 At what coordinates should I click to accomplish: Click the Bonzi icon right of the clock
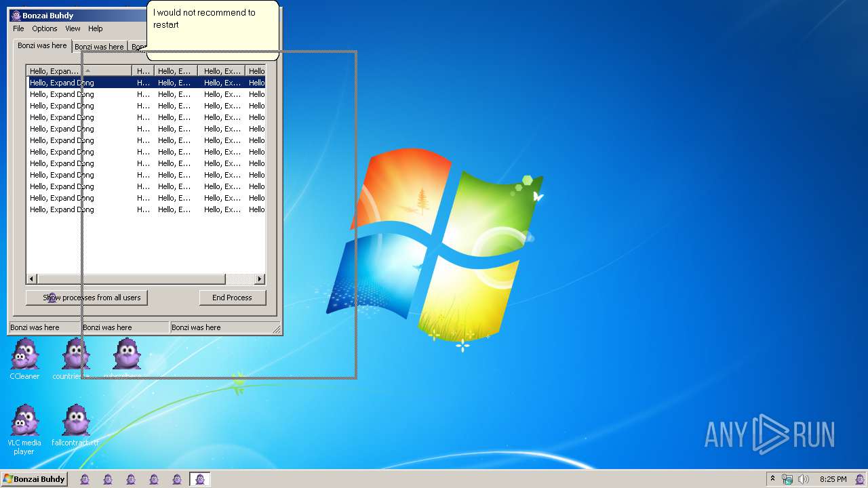pyautogui.click(x=859, y=479)
